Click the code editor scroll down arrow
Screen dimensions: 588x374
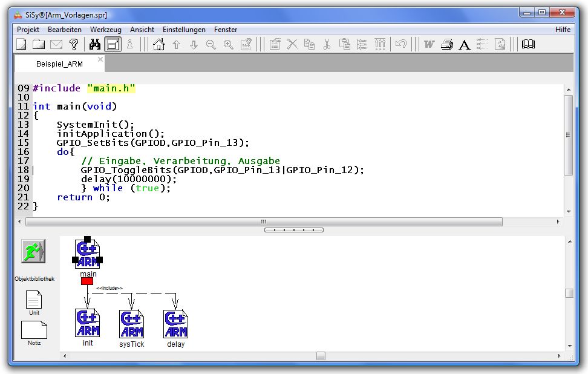[x=569, y=212]
